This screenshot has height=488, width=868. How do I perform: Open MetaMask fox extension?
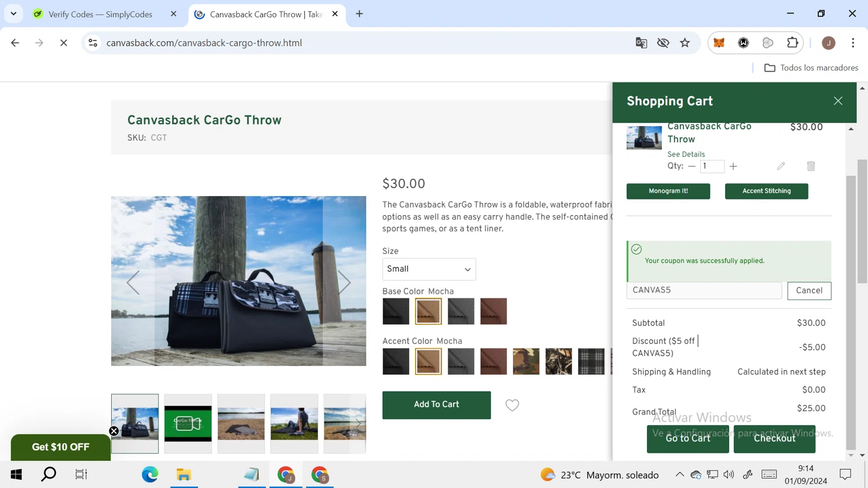click(719, 43)
